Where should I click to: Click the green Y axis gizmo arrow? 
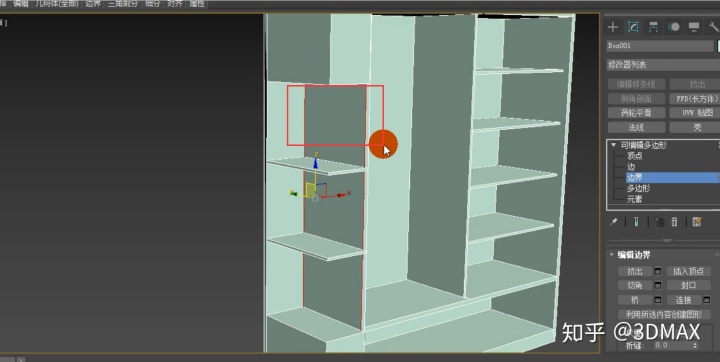pos(294,193)
